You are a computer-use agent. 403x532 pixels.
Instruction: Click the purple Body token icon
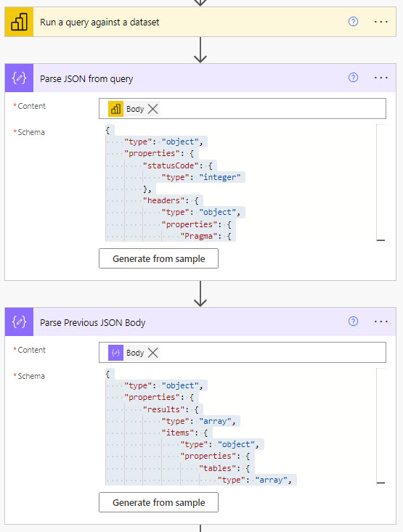tap(115, 353)
